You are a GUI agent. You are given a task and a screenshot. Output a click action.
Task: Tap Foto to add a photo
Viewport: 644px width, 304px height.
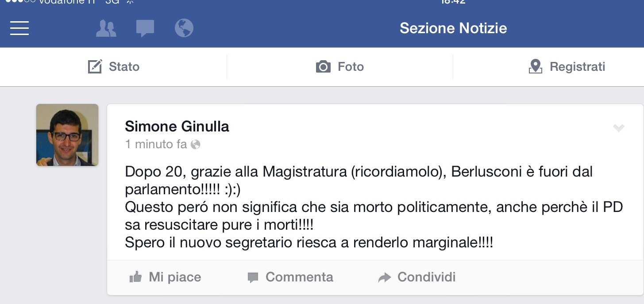click(x=340, y=67)
